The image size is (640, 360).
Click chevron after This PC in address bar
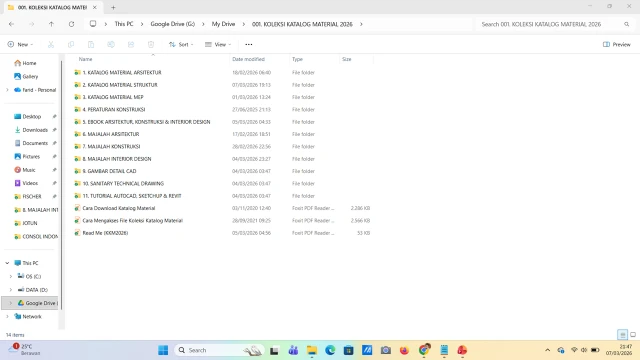click(142, 24)
